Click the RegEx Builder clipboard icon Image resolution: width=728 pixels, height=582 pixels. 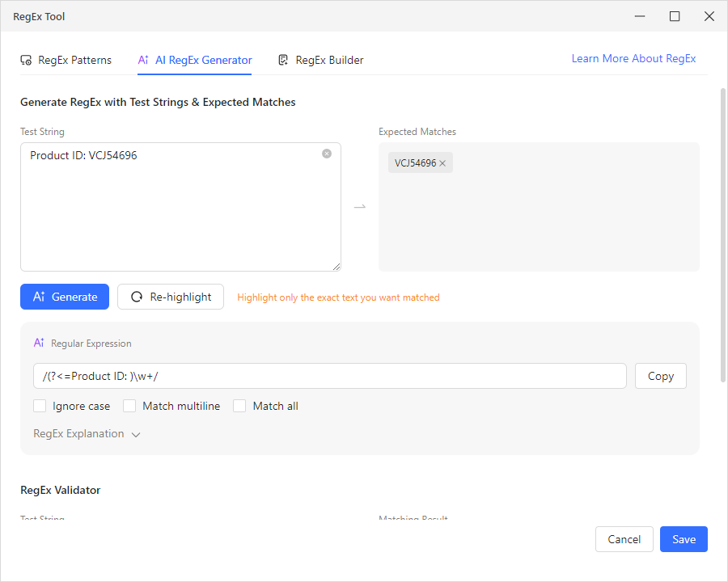click(282, 59)
